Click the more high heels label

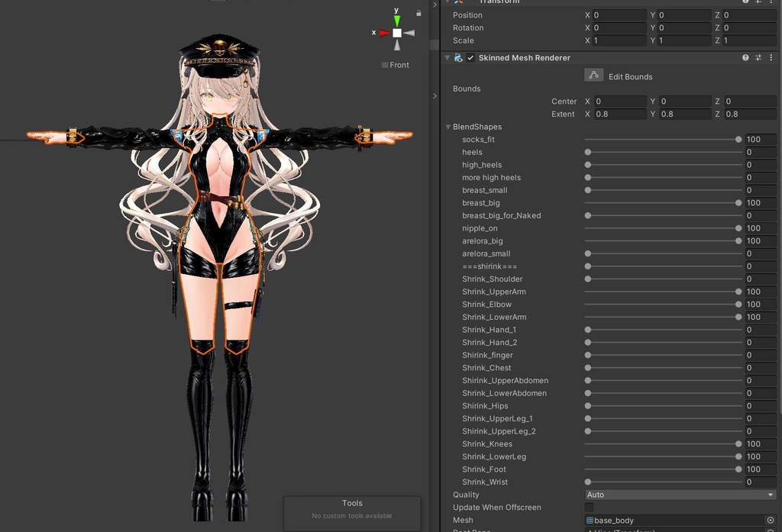coord(491,178)
